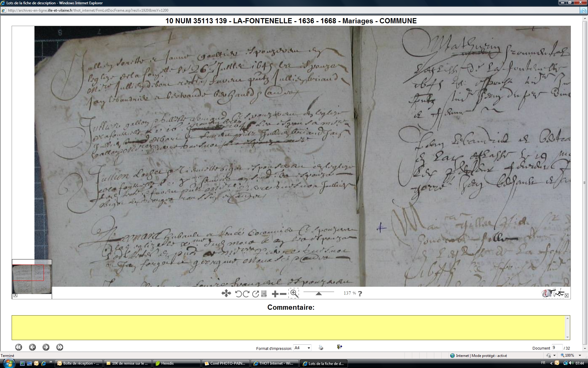Image resolution: width=588 pixels, height=368 pixels.
Task: Open image adjustment sliders tool
Action: (264, 294)
